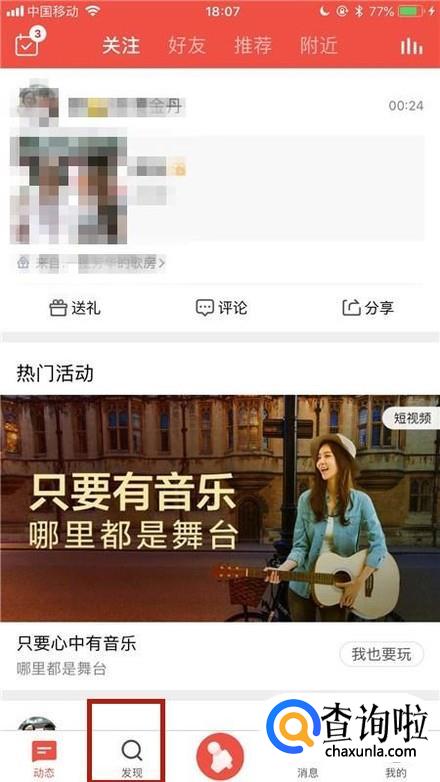Image resolution: width=440 pixels, height=782 pixels.
Task: Open the poster's blurred avatar
Action: pyautogui.click(x=38, y=105)
